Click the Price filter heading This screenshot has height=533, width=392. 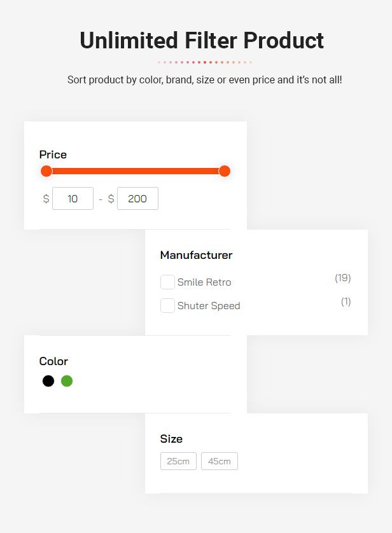[x=53, y=155]
